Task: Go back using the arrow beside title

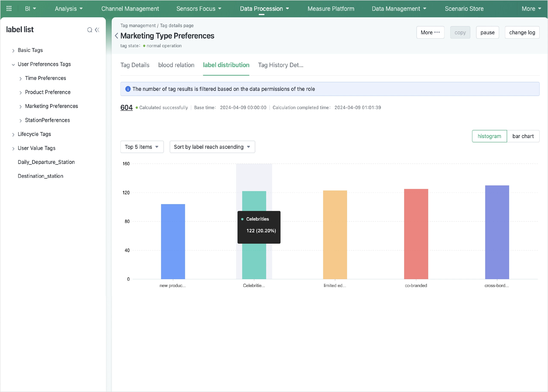Action: 116,36
